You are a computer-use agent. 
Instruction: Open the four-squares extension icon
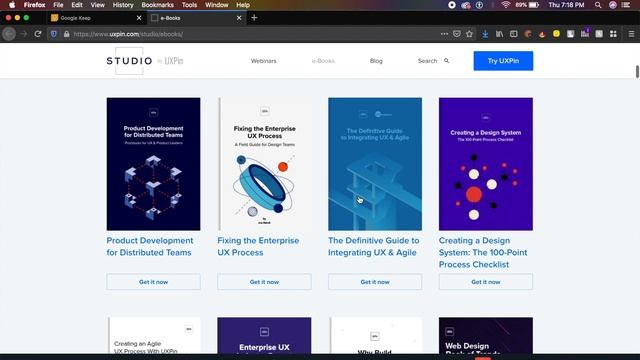(613, 34)
